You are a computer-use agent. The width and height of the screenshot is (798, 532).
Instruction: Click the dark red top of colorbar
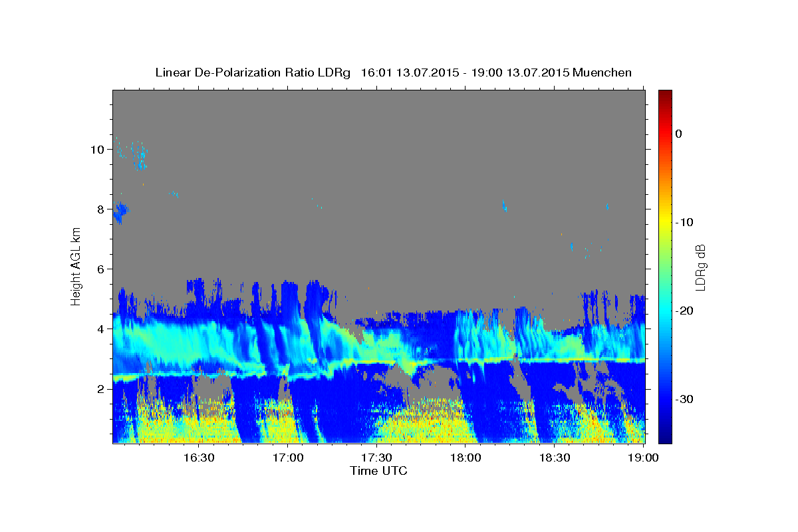(665, 94)
